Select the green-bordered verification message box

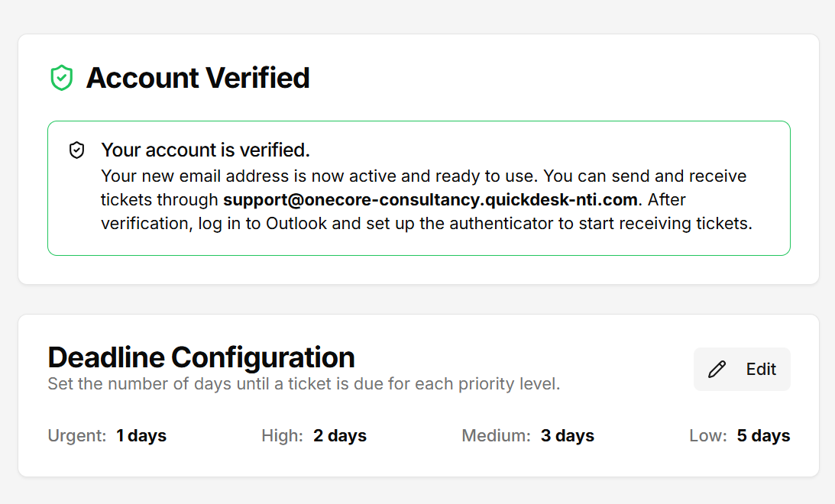[419, 188]
